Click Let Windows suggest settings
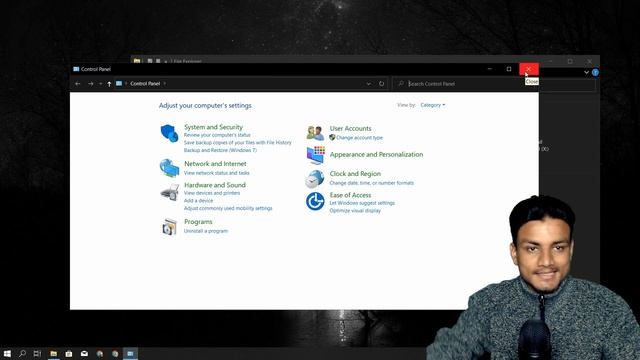Screen dimensions: 640x360 click(x=362, y=203)
